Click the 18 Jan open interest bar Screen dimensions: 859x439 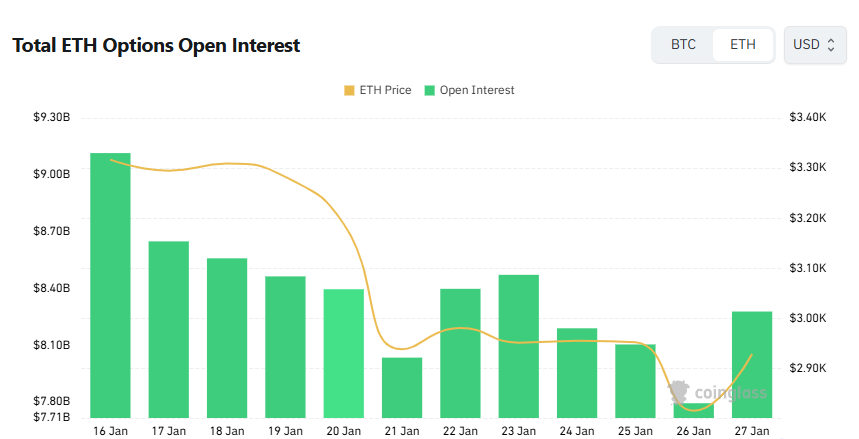click(227, 338)
